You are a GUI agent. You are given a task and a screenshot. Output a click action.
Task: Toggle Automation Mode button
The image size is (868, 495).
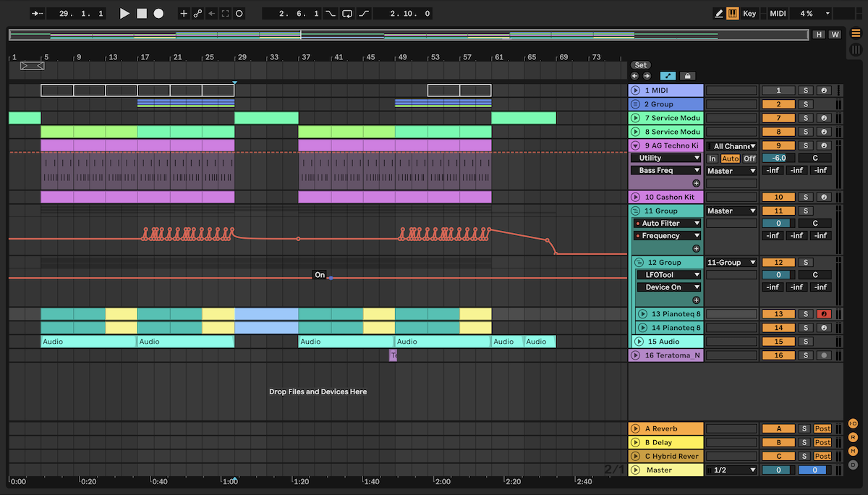[x=667, y=75]
